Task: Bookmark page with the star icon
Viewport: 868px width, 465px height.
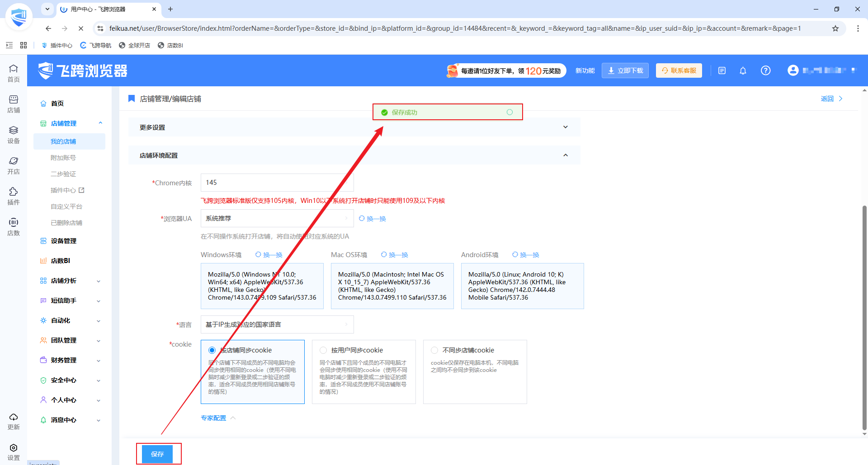Action: point(835,28)
